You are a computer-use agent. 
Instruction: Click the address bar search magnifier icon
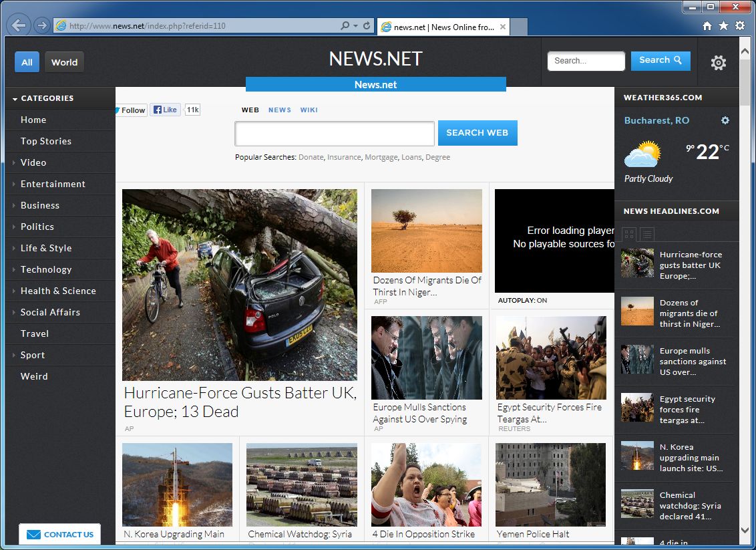(x=345, y=25)
